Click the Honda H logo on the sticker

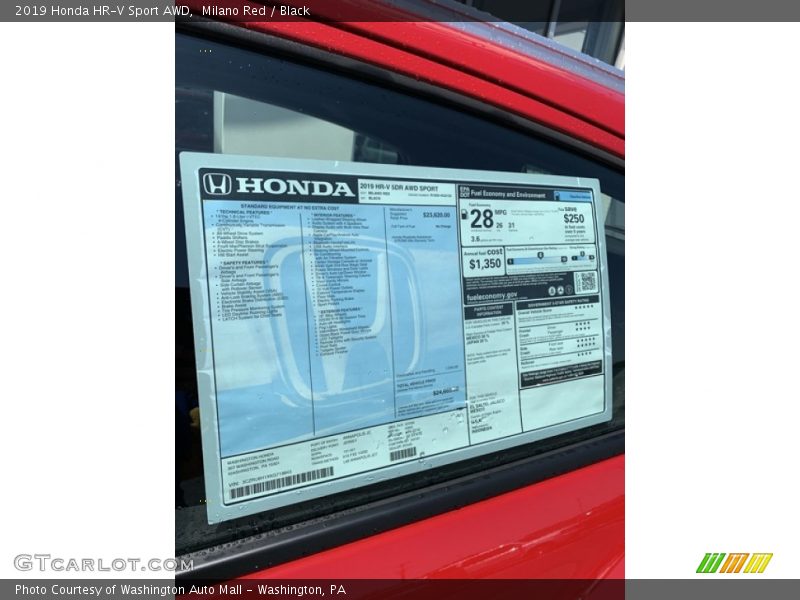tap(217, 184)
